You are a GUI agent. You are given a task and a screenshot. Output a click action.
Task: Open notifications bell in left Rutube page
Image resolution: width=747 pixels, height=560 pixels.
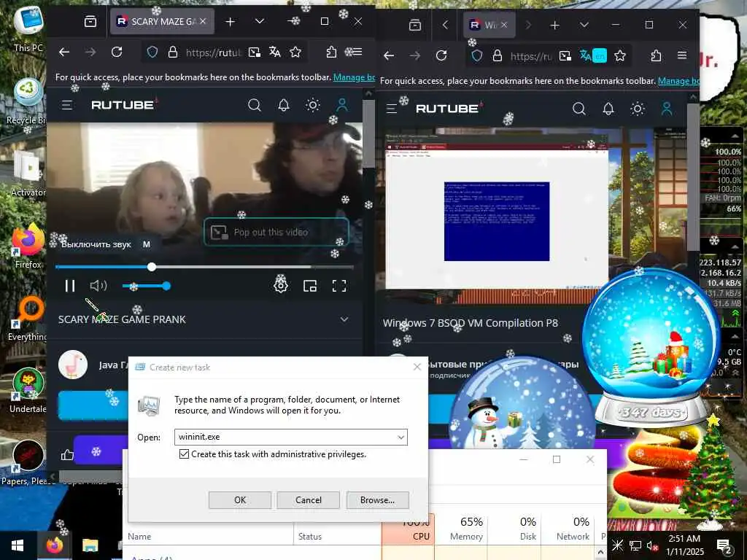pyautogui.click(x=284, y=105)
